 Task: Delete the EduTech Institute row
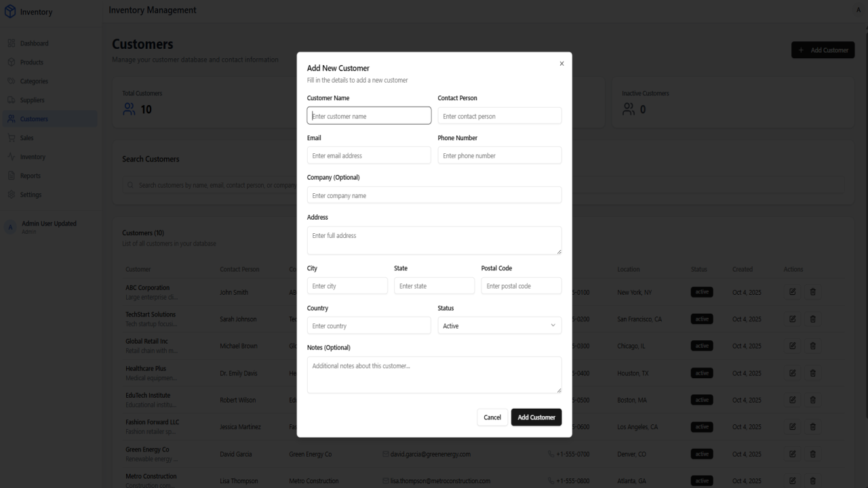pos(813,400)
